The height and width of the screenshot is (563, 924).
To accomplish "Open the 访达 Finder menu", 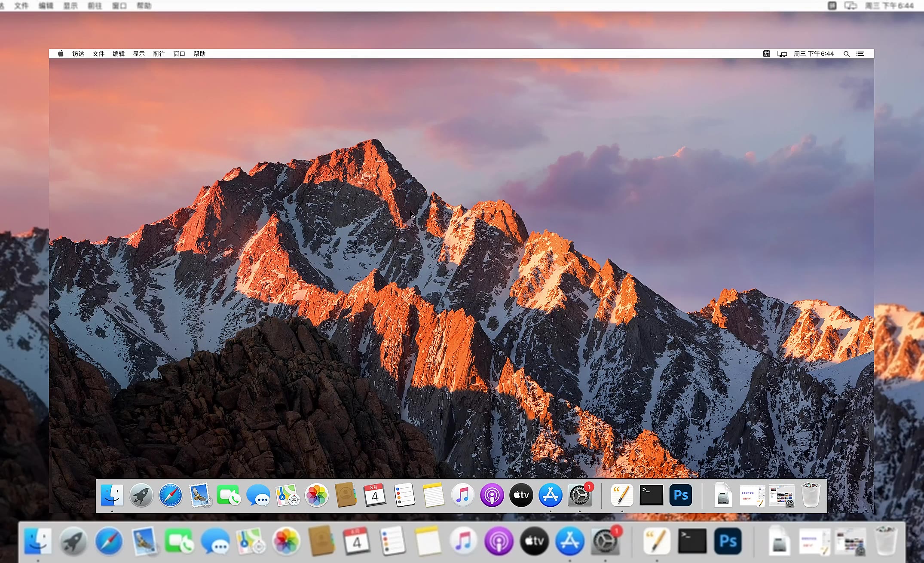I will click(x=78, y=54).
